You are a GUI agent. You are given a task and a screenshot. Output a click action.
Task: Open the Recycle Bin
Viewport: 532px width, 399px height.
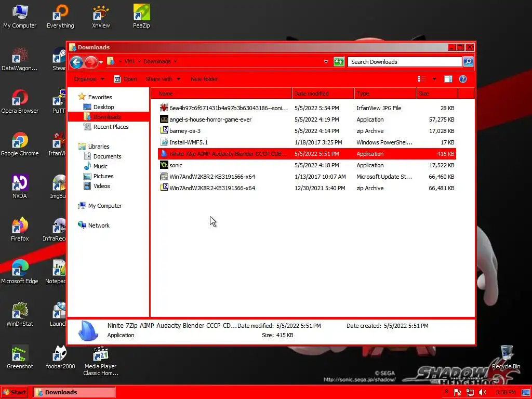pos(506,357)
